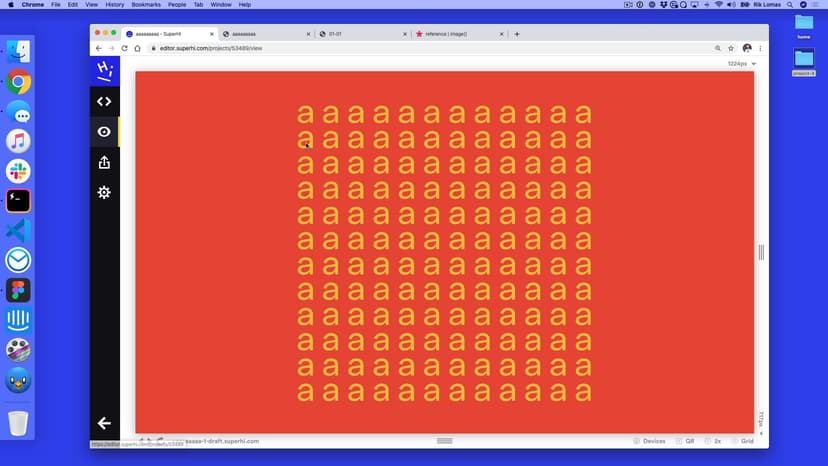The image size is (828, 466).
Task: Toggle the Devices preview option
Action: coord(649,441)
